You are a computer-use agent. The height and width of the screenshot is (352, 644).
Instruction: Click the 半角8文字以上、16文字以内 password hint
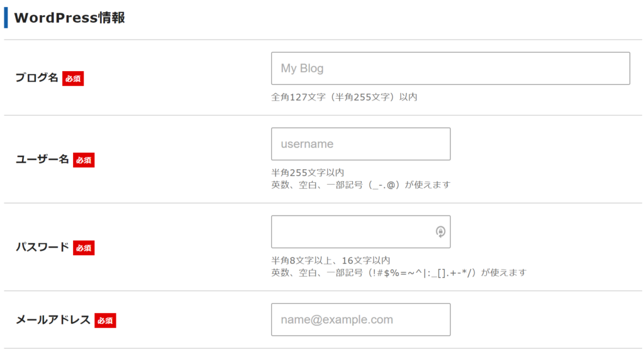pyautogui.click(x=331, y=260)
